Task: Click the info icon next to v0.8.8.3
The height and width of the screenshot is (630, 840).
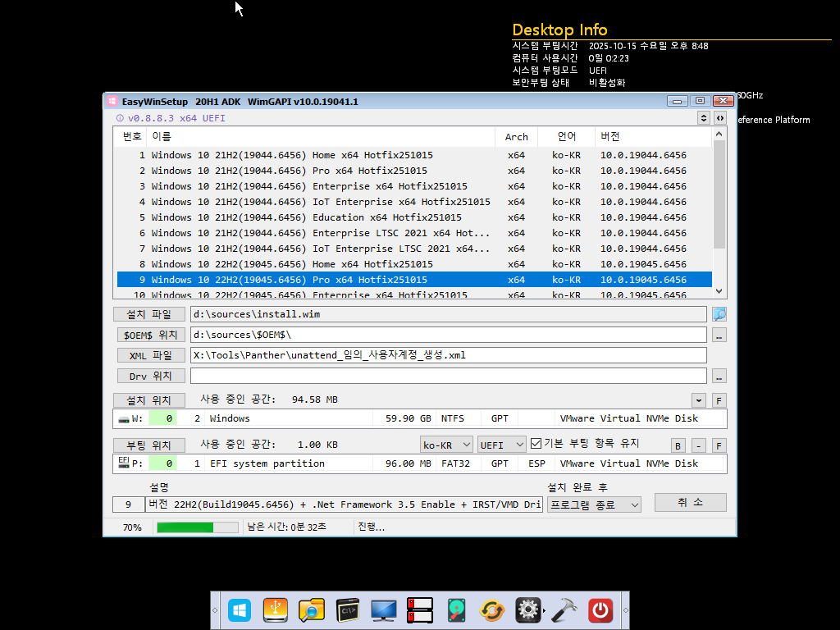Action: click(x=120, y=118)
